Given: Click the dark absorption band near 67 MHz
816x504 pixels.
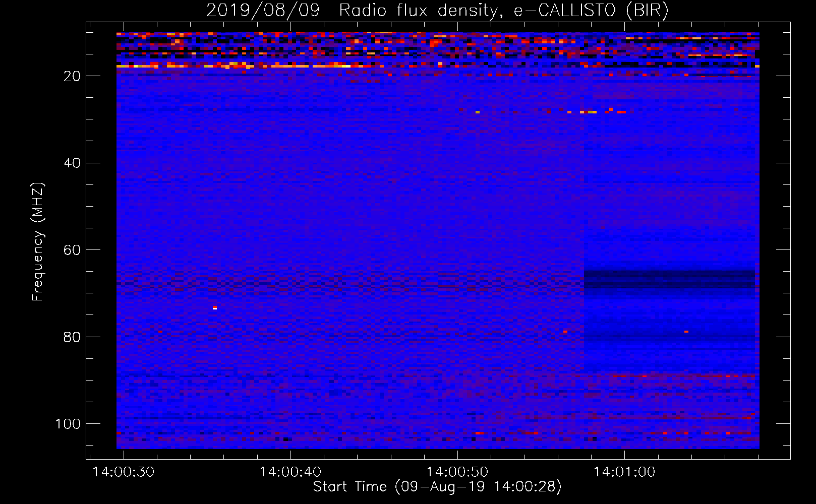Looking at the screenshot, I should (670, 280).
